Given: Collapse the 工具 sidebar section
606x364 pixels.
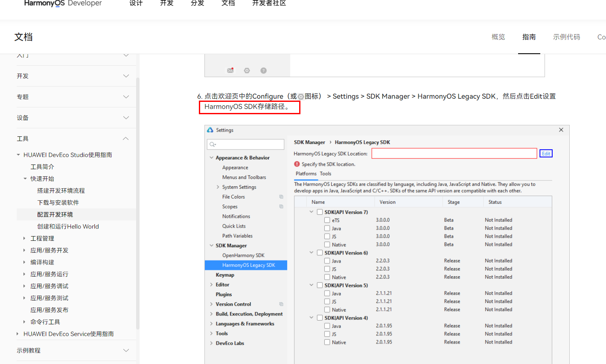Looking at the screenshot, I should tap(126, 139).
